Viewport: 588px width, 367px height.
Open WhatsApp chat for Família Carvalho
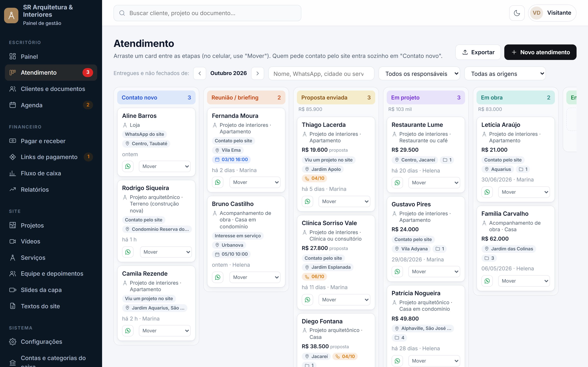tap(487, 281)
